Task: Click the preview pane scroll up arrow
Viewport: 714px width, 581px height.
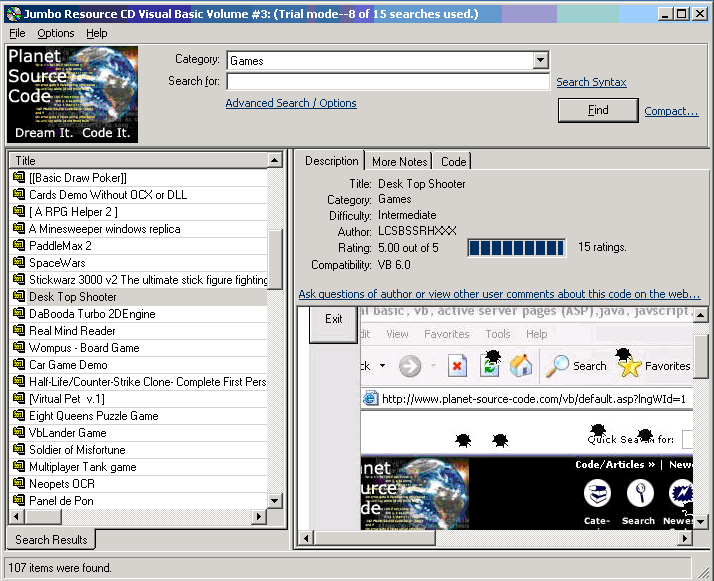Action: [x=700, y=315]
